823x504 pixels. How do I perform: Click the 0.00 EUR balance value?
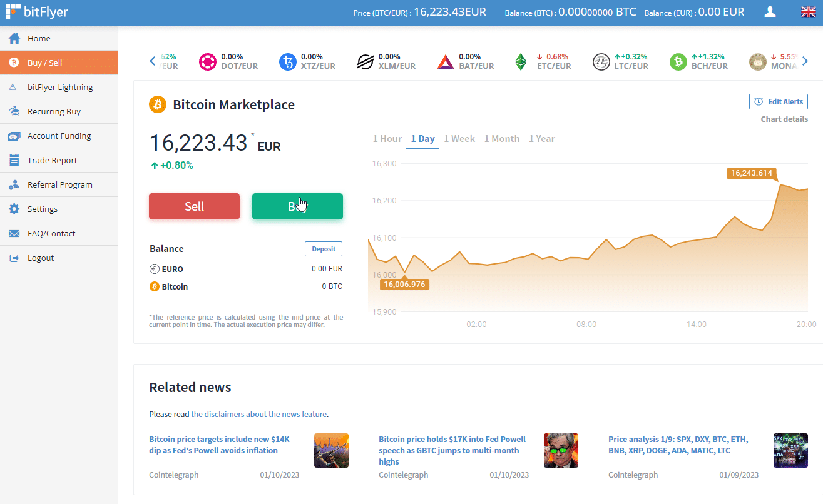(327, 269)
